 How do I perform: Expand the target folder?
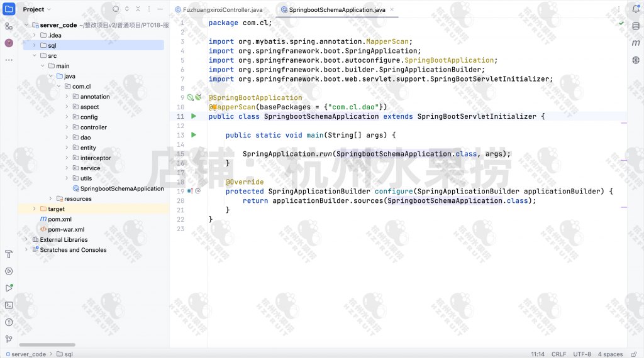pyautogui.click(x=35, y=209)
